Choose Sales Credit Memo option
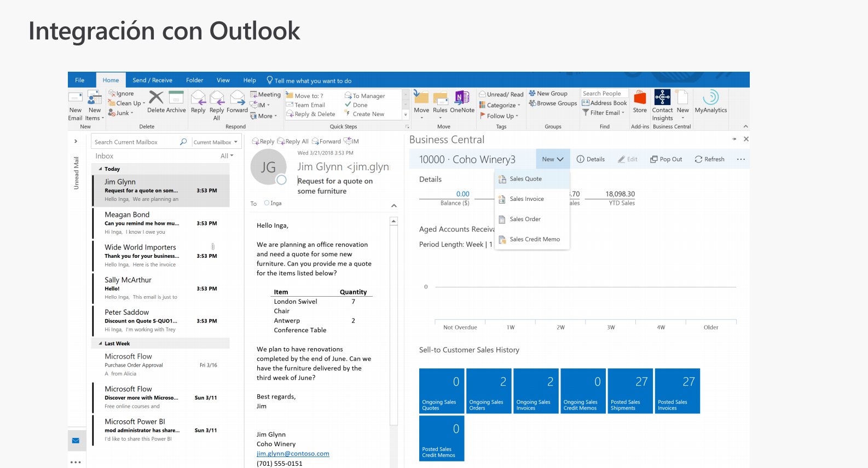Screen dimensions: 868x468 [x=533, y=239]
